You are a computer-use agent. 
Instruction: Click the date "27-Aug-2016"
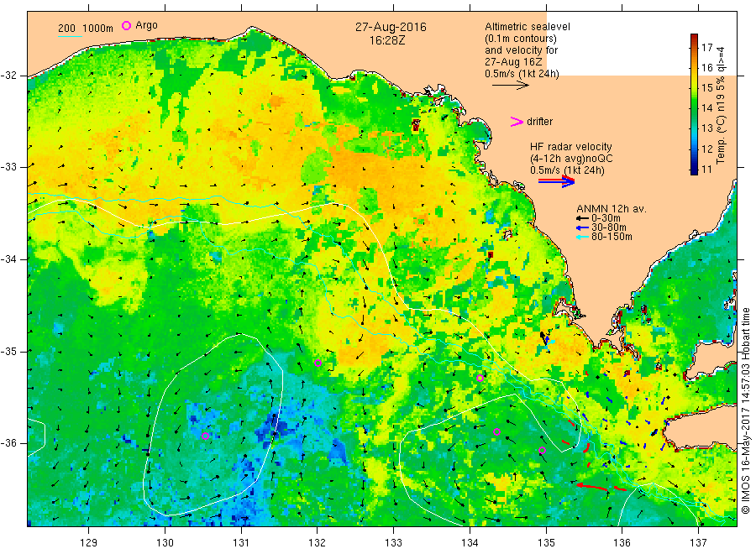(x=391, y=27)
